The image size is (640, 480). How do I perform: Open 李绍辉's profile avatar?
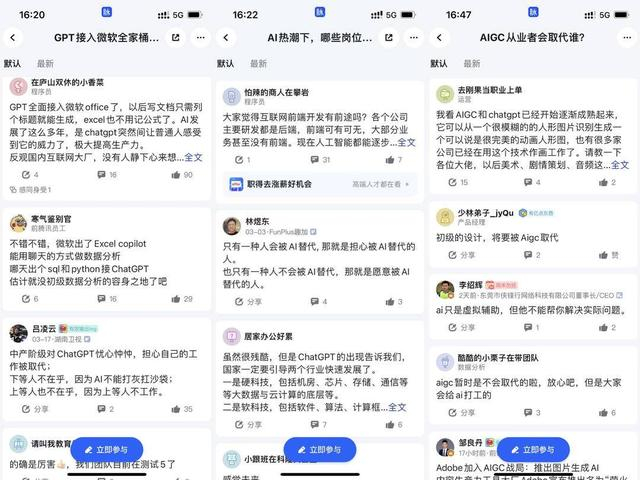coord(445,290)
